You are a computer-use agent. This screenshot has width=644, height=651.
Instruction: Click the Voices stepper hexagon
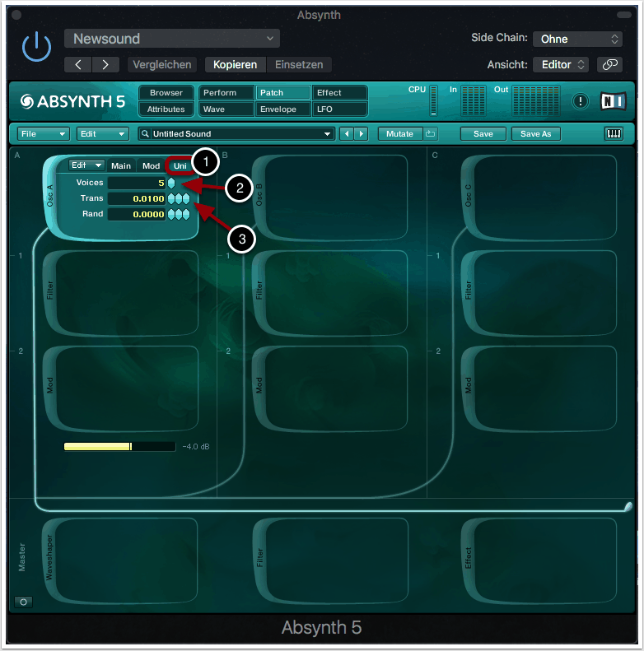[x=171, y=183]
